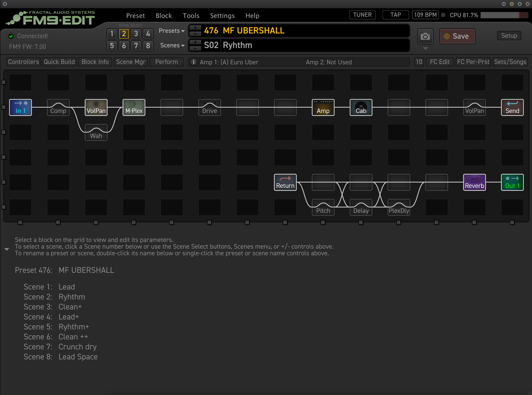
Task: Select the Out 1 output block
Action: pyautogui.click(x=512, y=182)
